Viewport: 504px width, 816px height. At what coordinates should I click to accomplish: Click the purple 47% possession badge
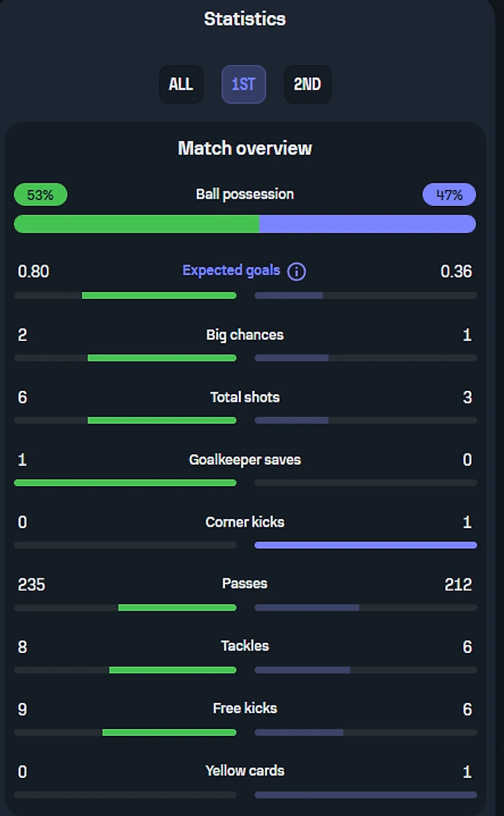pyautogui.click(x=449, y=195)
